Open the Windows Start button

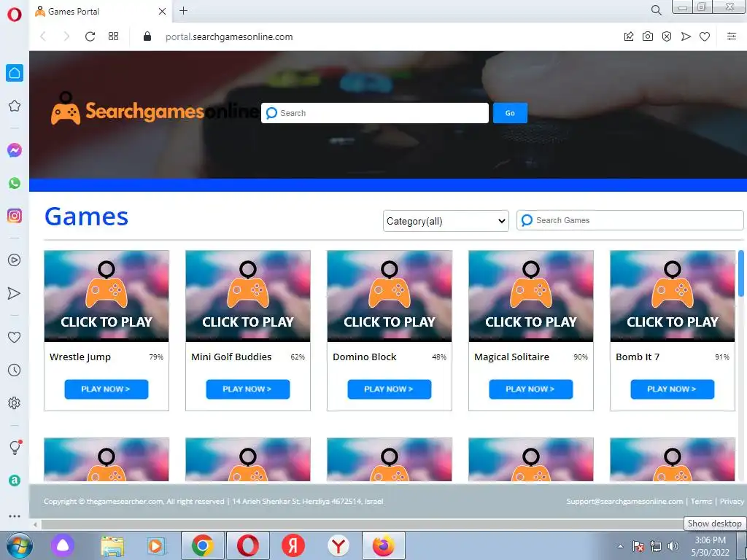(20, 545)
